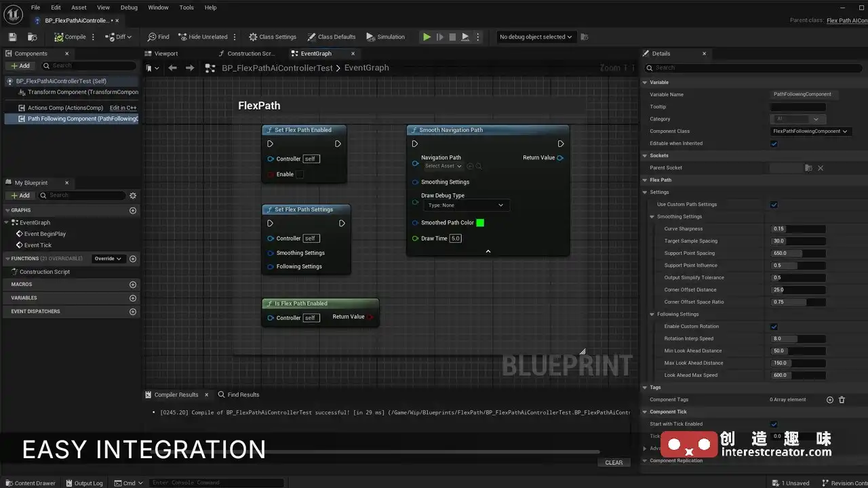The height and width of the screenshot is (488, 868).
Task: Start Simulation mode
Action: pos(385,37)
